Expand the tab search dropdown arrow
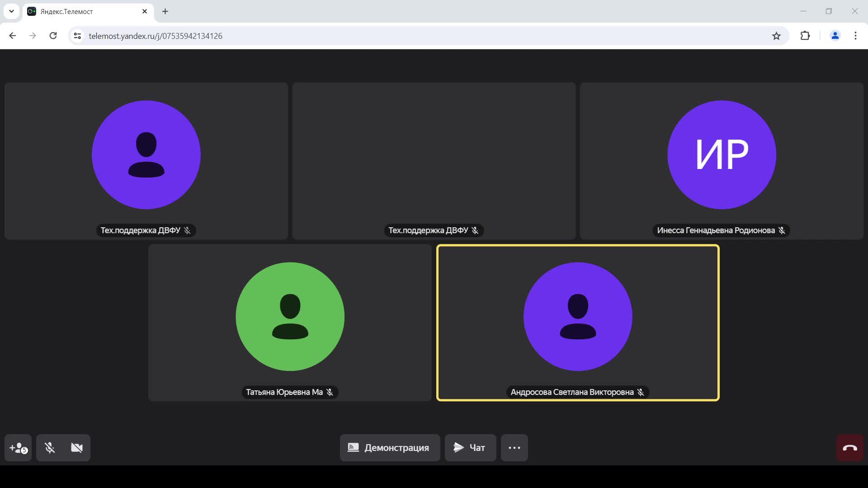 (x=11, y=11)
